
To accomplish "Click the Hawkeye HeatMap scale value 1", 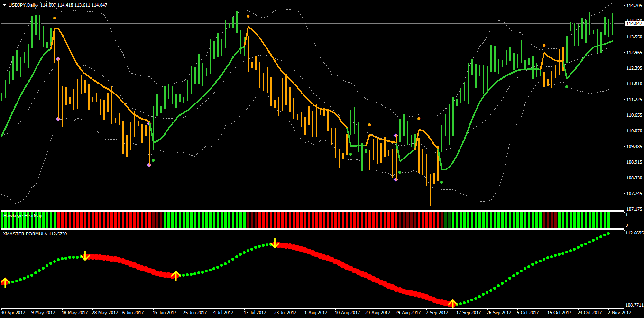I will pos(627,215).
